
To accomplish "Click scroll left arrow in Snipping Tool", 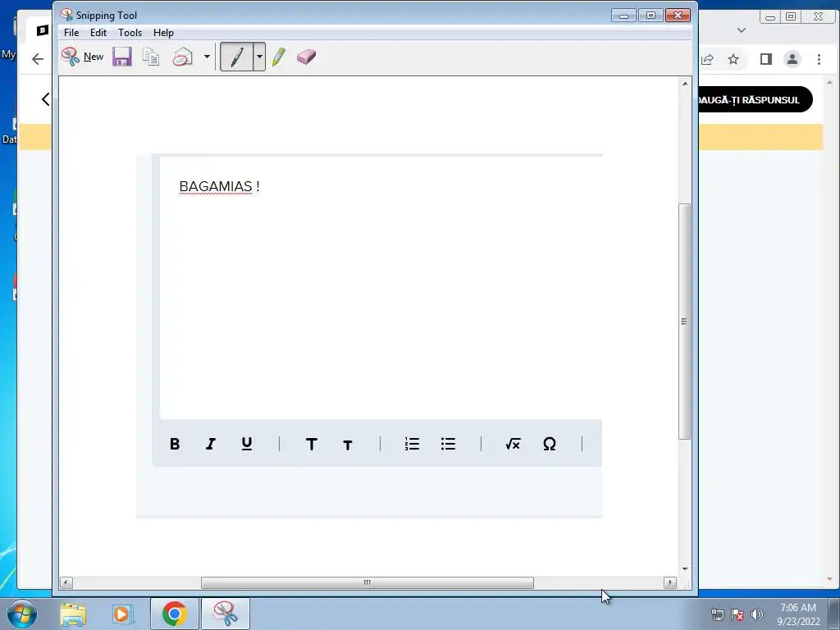I will (66, 582).
